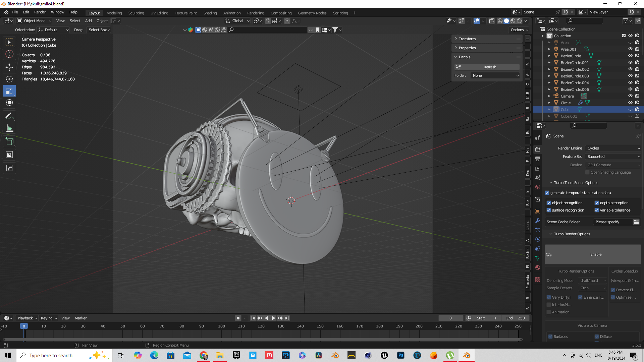Switch to the Shading workspace tab
This screenshot has height=362, width=644.
tap(210, 13)
